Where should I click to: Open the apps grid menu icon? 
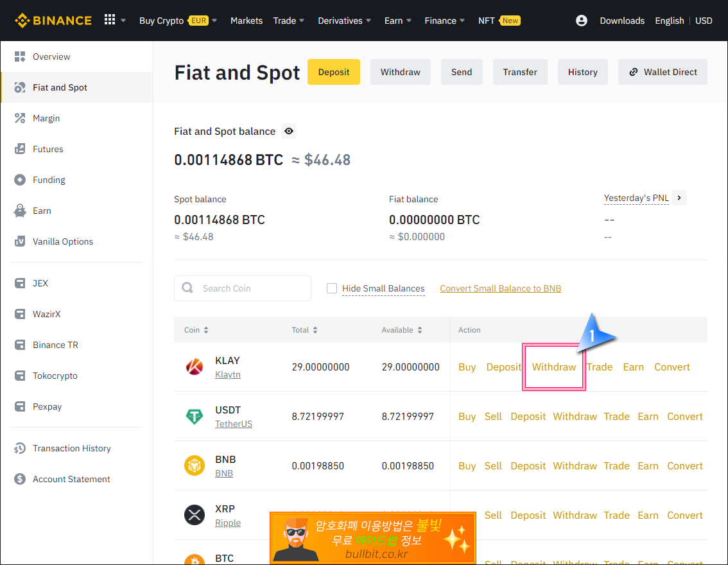tap(110, 19)
